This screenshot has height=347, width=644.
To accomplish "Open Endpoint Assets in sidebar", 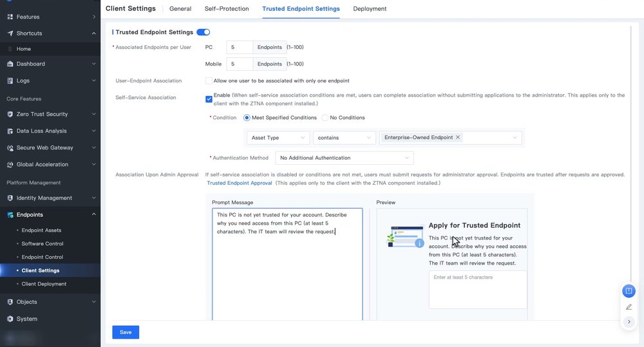I will (x=41, y=230).
